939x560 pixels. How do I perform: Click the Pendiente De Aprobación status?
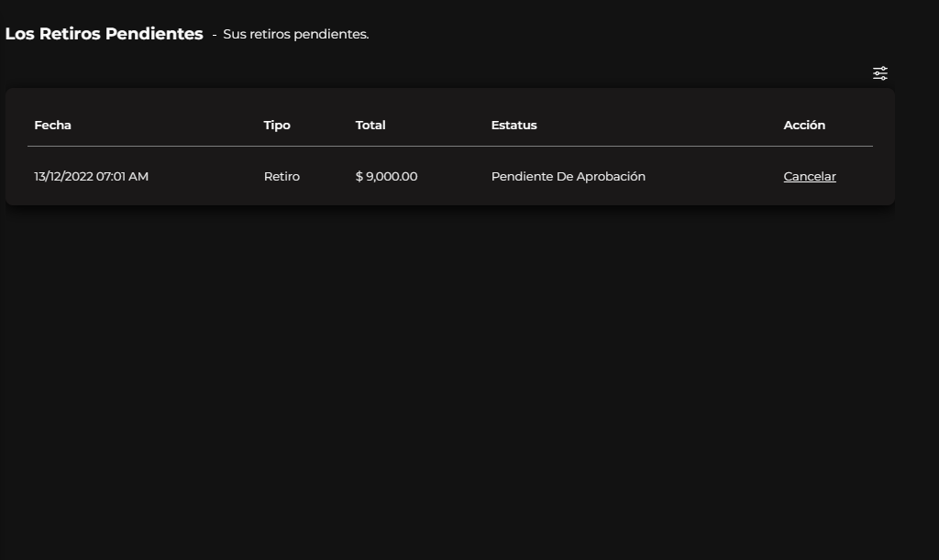(x=569, y=177)
